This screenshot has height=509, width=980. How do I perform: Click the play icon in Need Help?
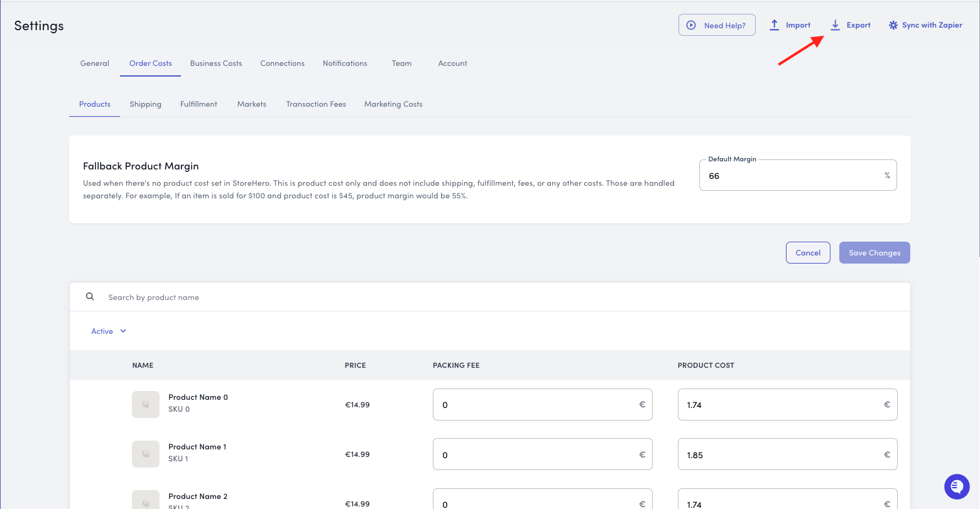click(x=691, y=26)
